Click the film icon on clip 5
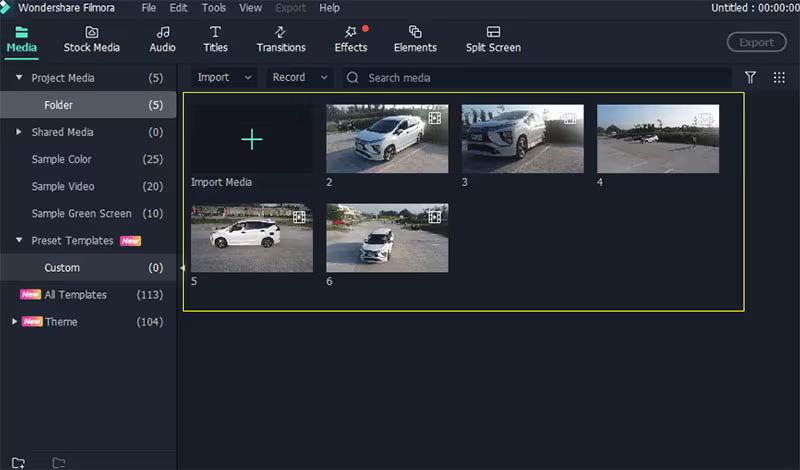 coord(299,217)
